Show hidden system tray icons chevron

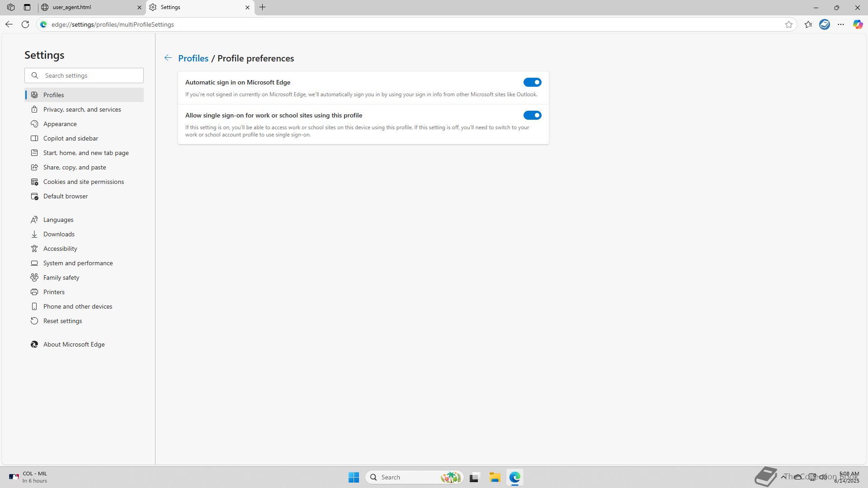point(783,477)
